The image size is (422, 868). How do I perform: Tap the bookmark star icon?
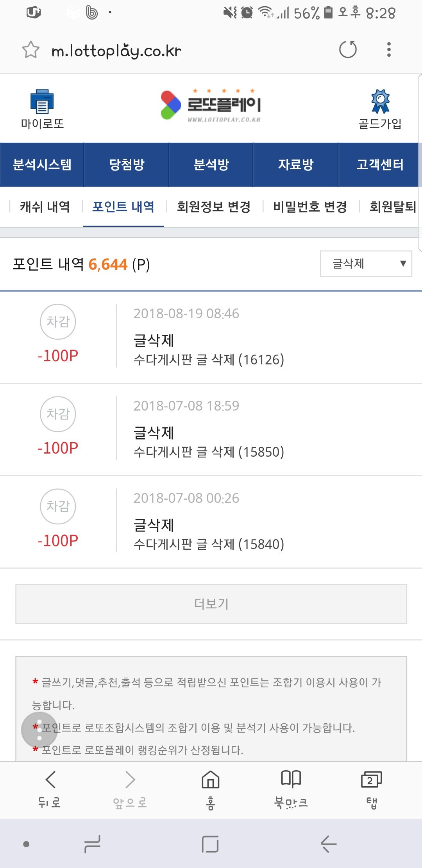pos(31,50)
